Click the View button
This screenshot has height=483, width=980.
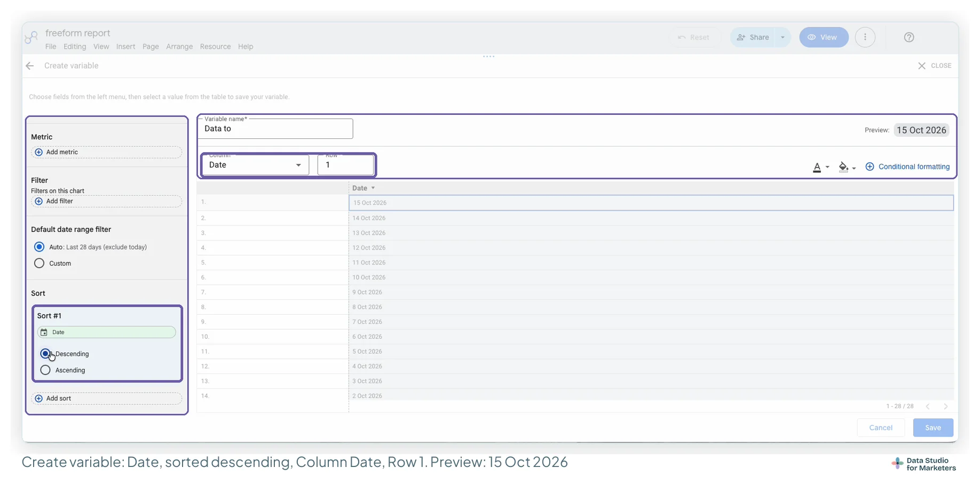tap(824, 37)
